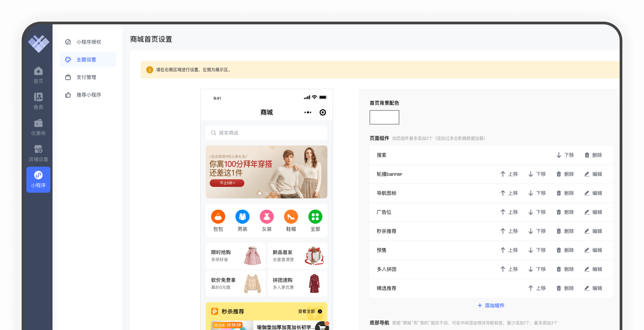This screenshot has width=644, height=330.
Task: Click the mini program capsule more dots
Action: [307, 113]
